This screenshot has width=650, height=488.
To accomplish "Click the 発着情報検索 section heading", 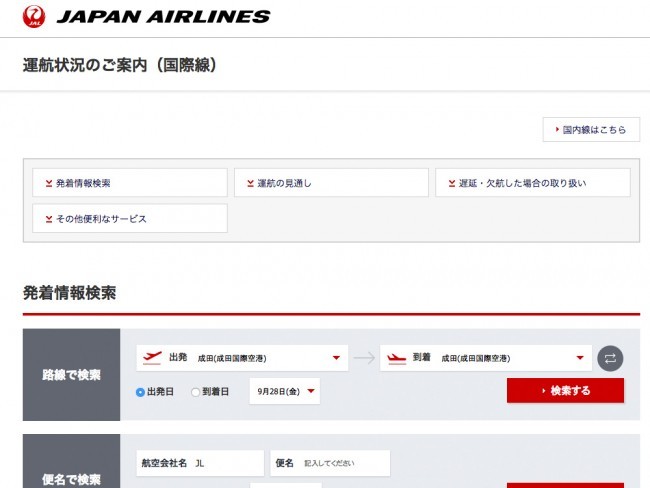I will (69, 293).
